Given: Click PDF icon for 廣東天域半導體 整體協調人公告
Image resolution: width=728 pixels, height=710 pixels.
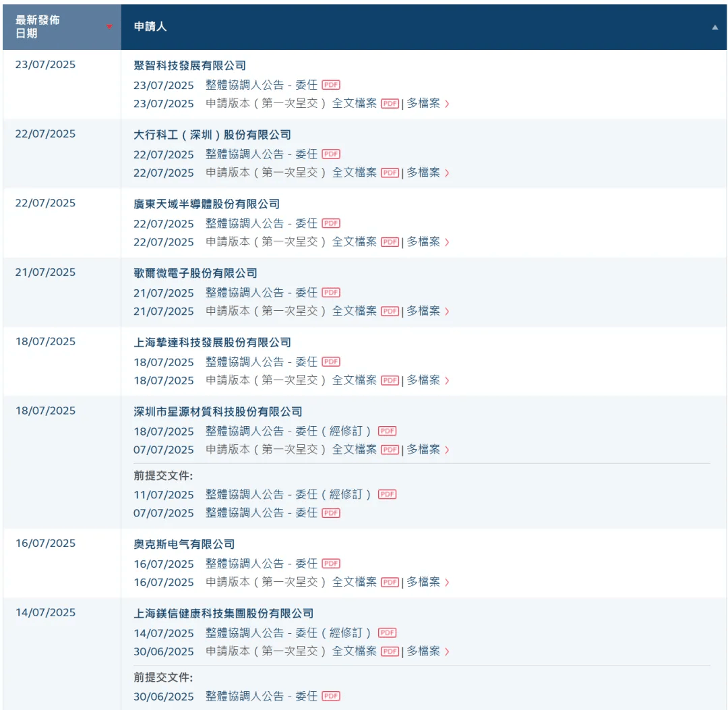Looking at the screenshot, I should coord(331,223).
